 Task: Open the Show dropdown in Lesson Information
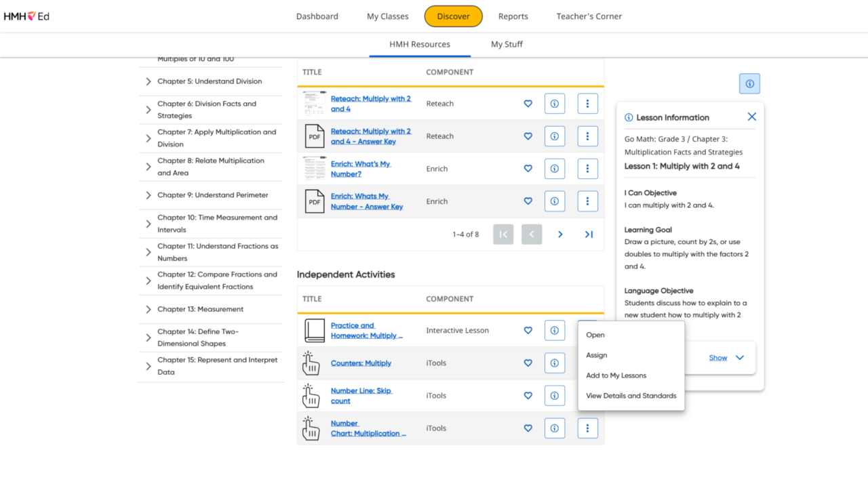717,357
